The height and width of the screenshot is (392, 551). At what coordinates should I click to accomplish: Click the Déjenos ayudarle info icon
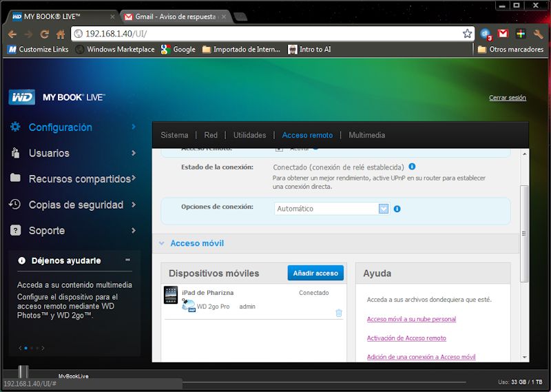(22, 260)
